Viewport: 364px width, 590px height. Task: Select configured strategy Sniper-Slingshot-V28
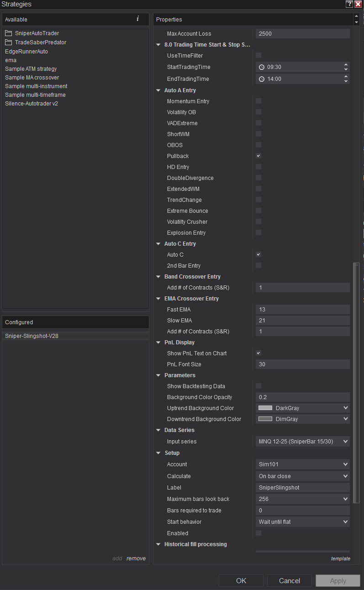tap(32, 336)
